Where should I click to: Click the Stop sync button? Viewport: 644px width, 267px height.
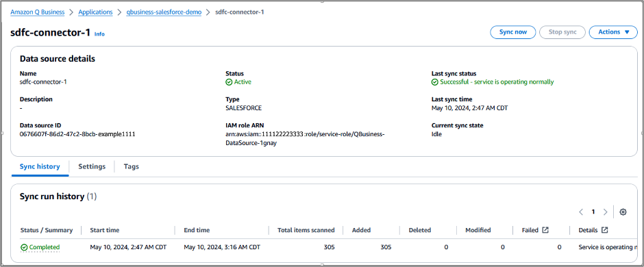[x=562, y=32]
